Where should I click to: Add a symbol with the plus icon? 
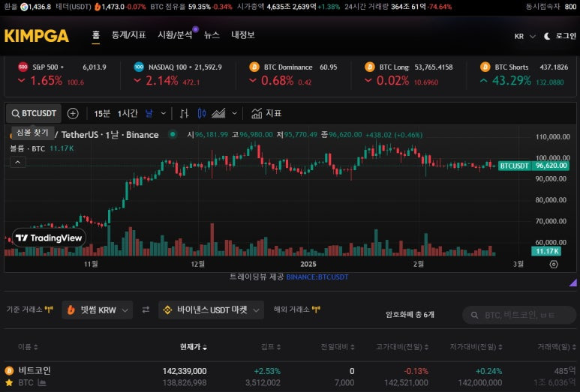[x=73, y=113]
